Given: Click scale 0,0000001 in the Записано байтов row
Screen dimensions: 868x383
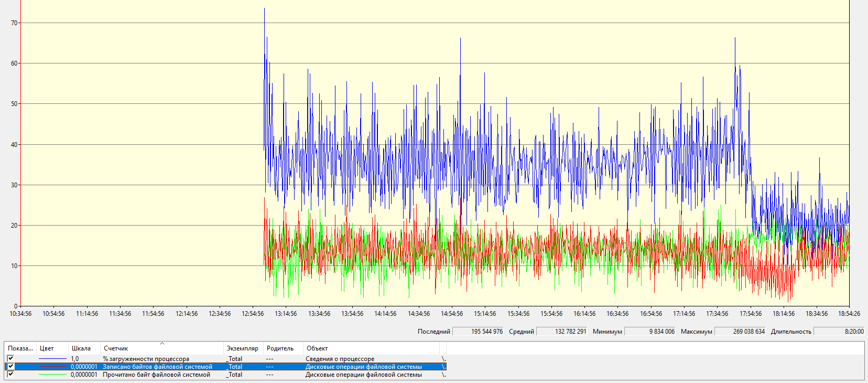Looking at the screenshot, I should (84, 367).
